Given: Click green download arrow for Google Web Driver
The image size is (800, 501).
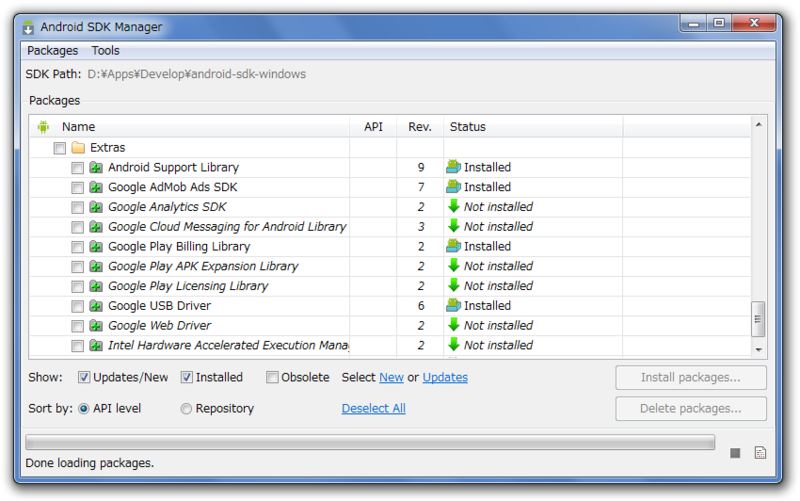Looking at the screenshot, I should (x=453, y=325).
